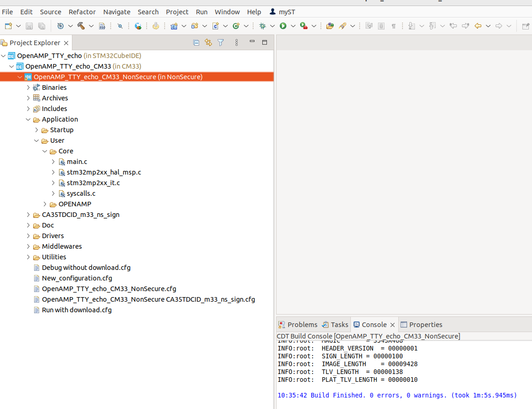Image resolution: width=532 pixels, height=409 pixels.
Task: Toggle show whitespace pilcrow icon
Action: 394,26
